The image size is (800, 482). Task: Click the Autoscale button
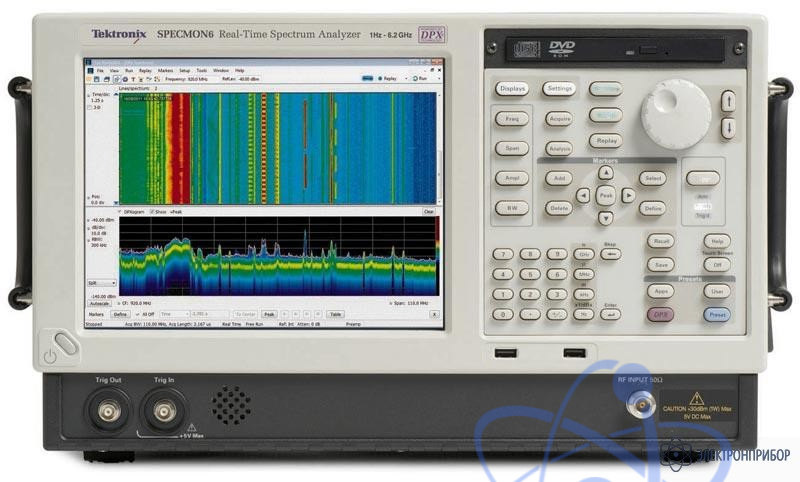tap(101, 302)
